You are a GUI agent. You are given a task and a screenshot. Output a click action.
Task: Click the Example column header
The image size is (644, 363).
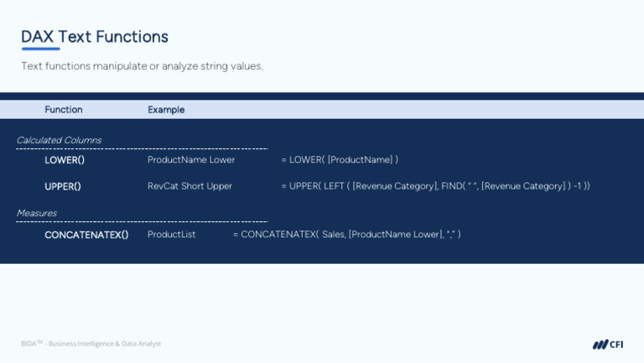pyautogui.click(x=166, y=110)
